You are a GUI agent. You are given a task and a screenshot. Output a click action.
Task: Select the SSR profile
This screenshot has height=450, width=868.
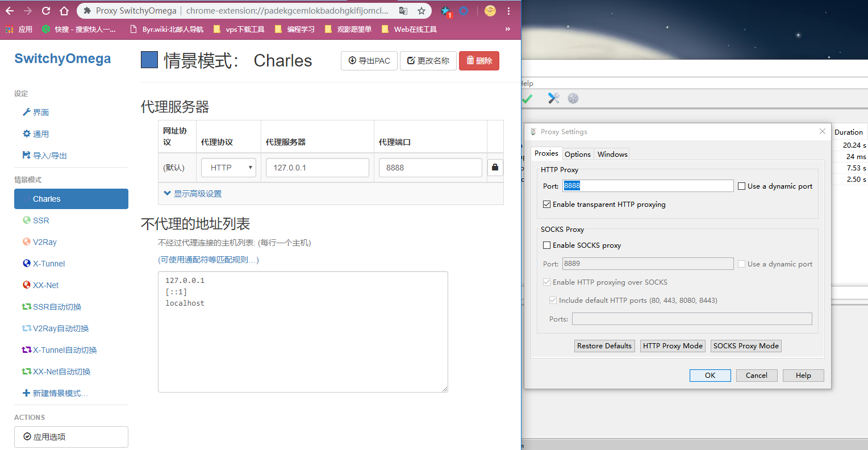(x=71, y=220)
